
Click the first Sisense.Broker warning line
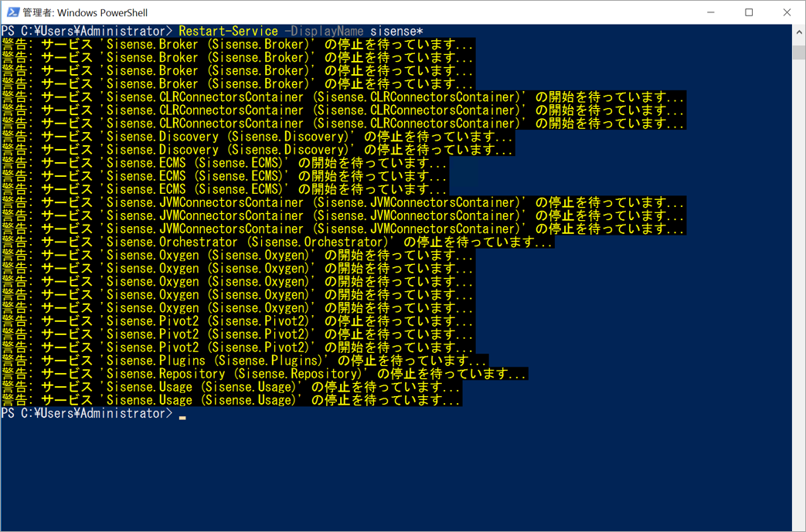(x=238, y=44)
